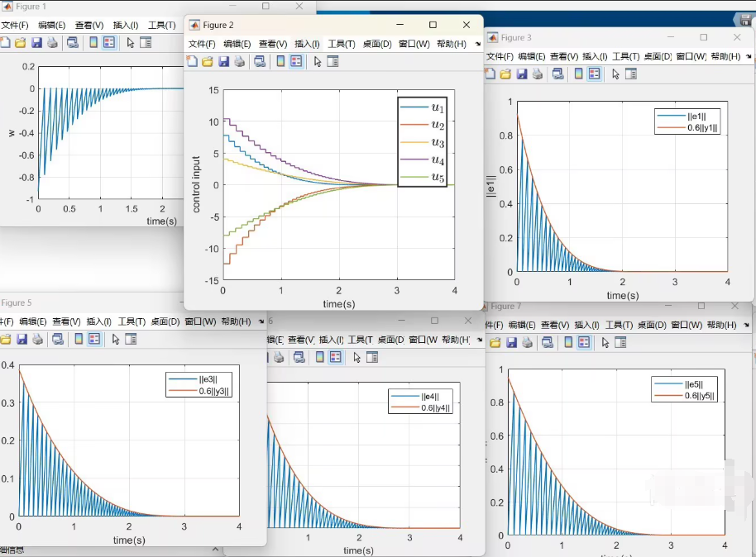Open Property Inspector icon in Figure 6

coord(372,357)
